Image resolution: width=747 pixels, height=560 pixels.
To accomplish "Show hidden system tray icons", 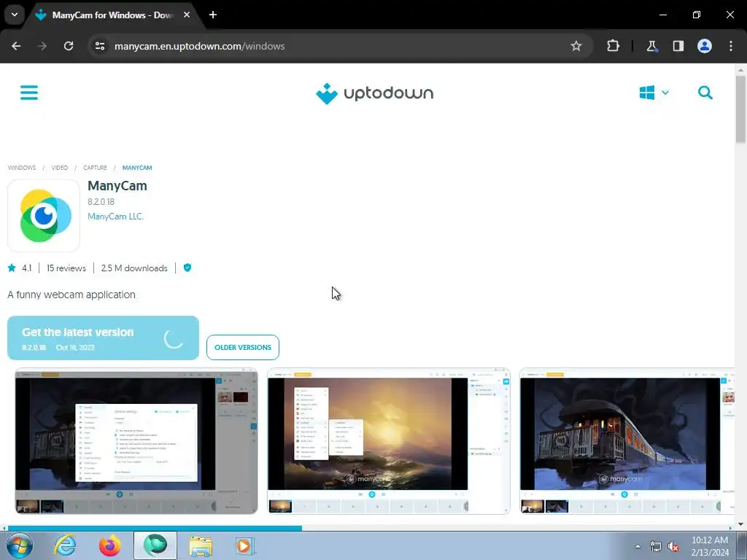I will [x=638, y=546].
